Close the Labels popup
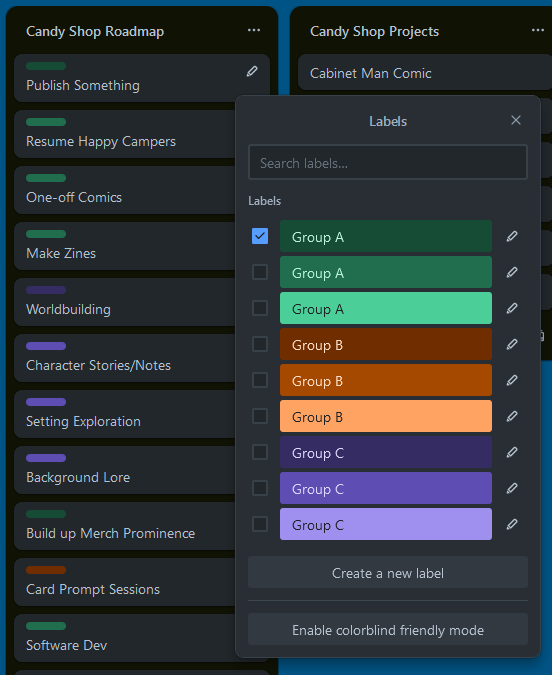This screenshot has height=675, width=552. pos(516,120)
